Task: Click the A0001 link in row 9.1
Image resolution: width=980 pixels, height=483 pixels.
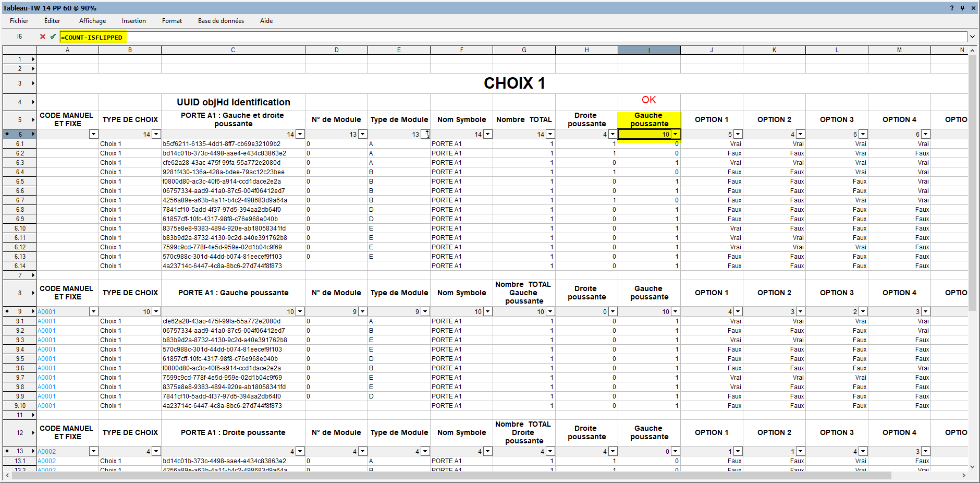Action: point(46,321)
